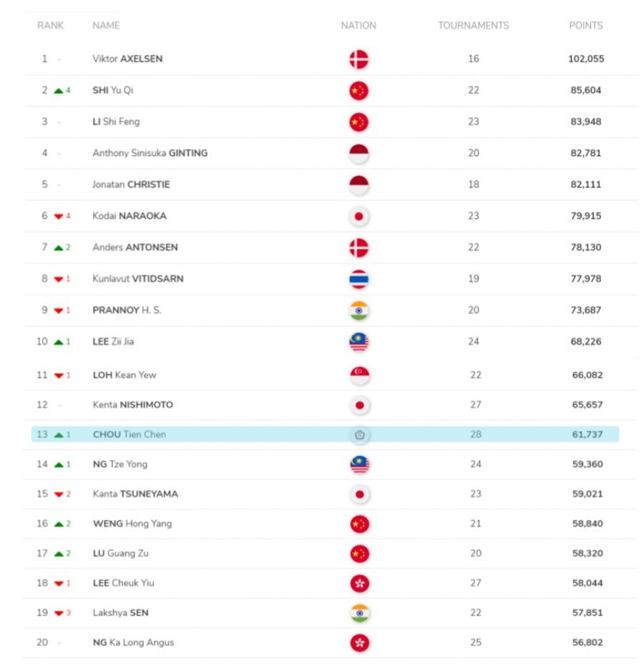Click Chinese Taipei flag in Chou Tien Chen row

point(358,434)
